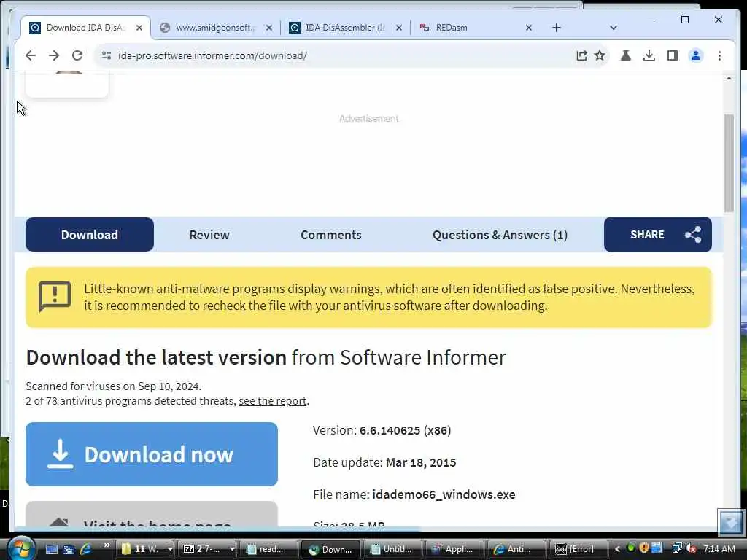
Task: Share this page from the toolbar
Action: (581, 55)
